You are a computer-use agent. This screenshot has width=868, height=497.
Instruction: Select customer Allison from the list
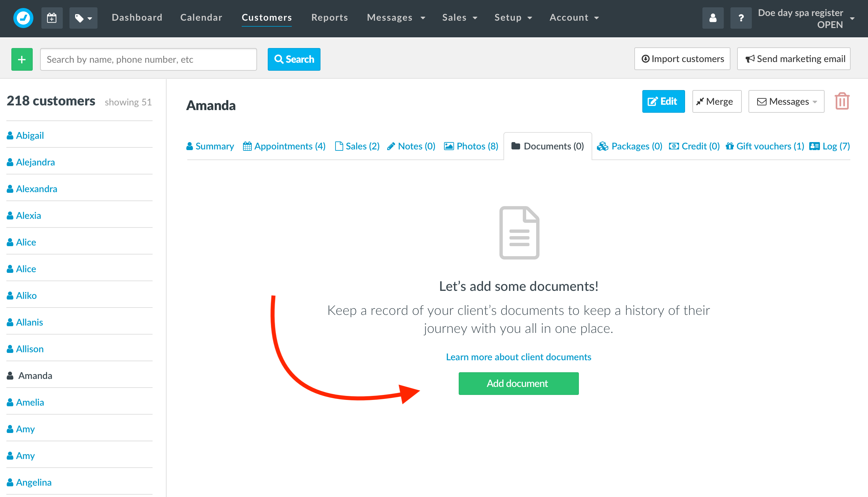click(30, 349)
